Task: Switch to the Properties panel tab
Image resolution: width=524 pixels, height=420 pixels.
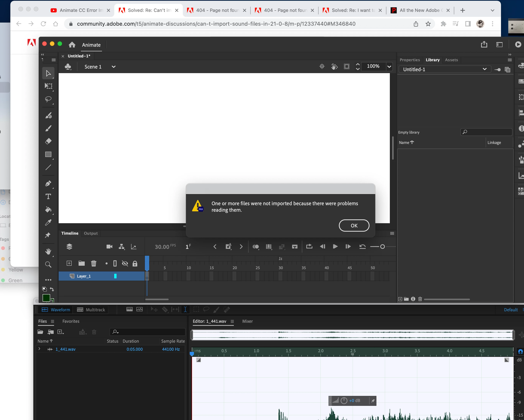Action: pyautogui.click(x=410, y=60)
